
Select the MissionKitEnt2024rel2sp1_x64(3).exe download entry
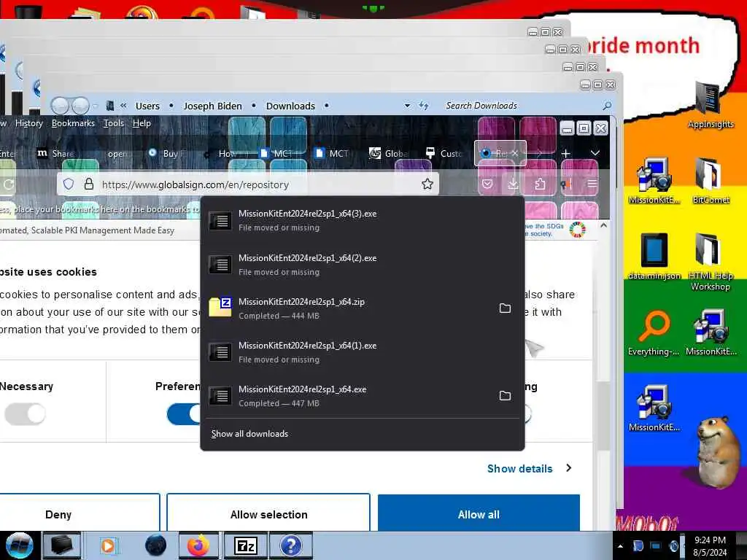tap(363, 220)
